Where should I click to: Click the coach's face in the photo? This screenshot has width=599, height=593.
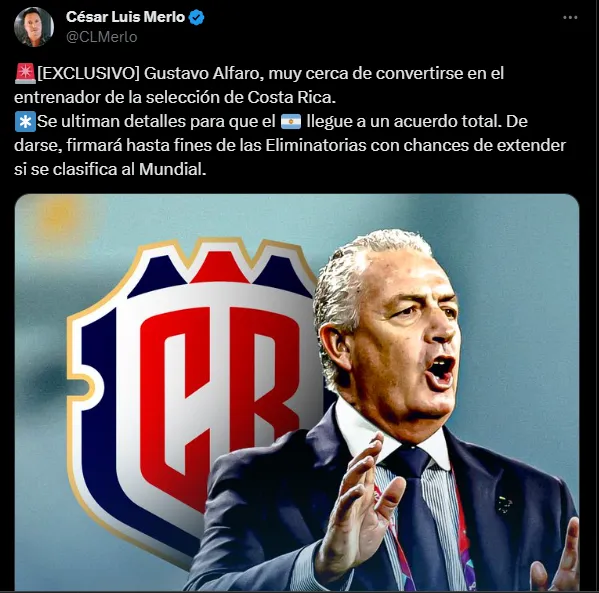405,336
